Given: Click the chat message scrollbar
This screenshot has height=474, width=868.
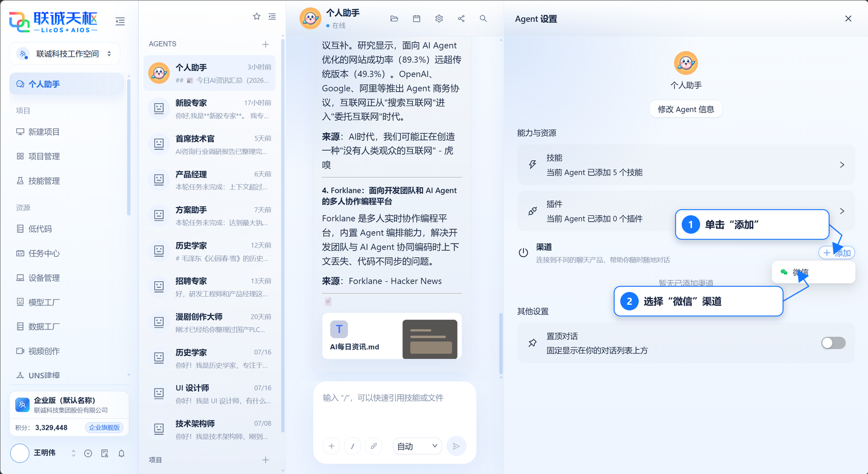Looking at the screenshot, I should [x=501, y=344].
